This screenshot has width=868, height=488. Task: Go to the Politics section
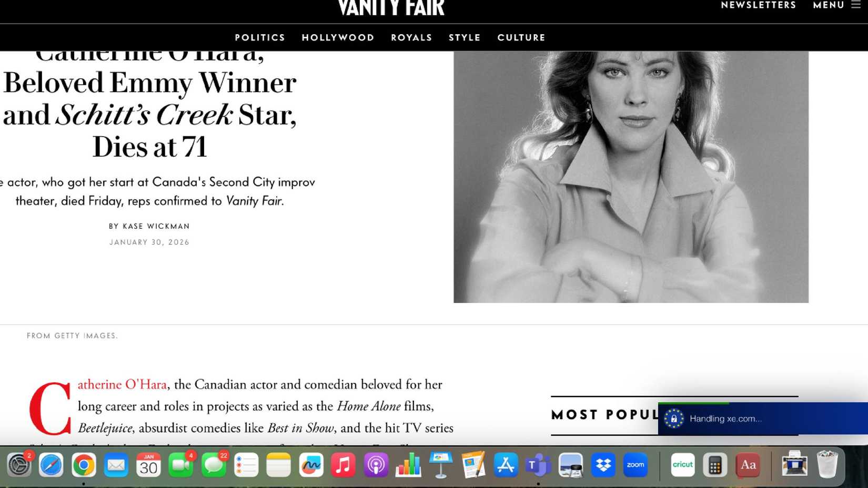[260, 38]
